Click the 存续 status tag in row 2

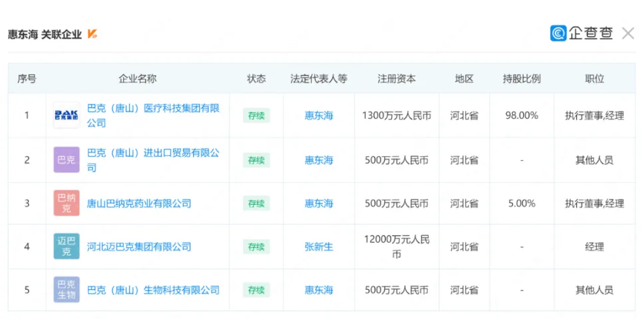coord(256,160)
